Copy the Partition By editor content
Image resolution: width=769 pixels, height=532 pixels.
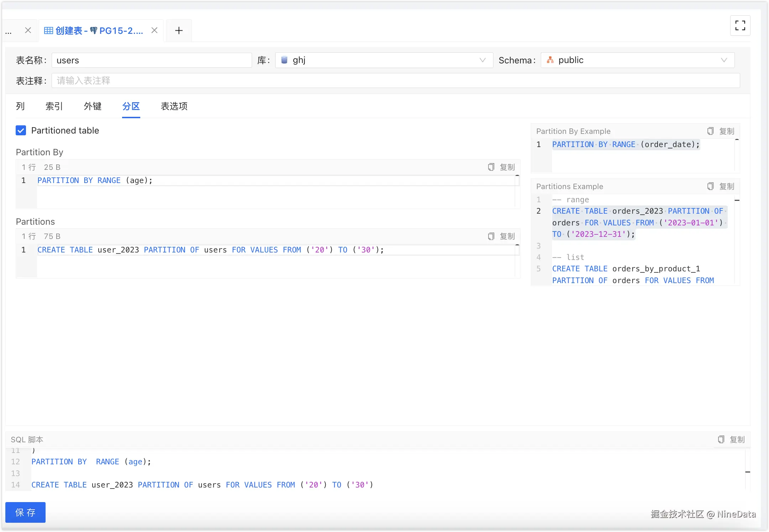501,167
